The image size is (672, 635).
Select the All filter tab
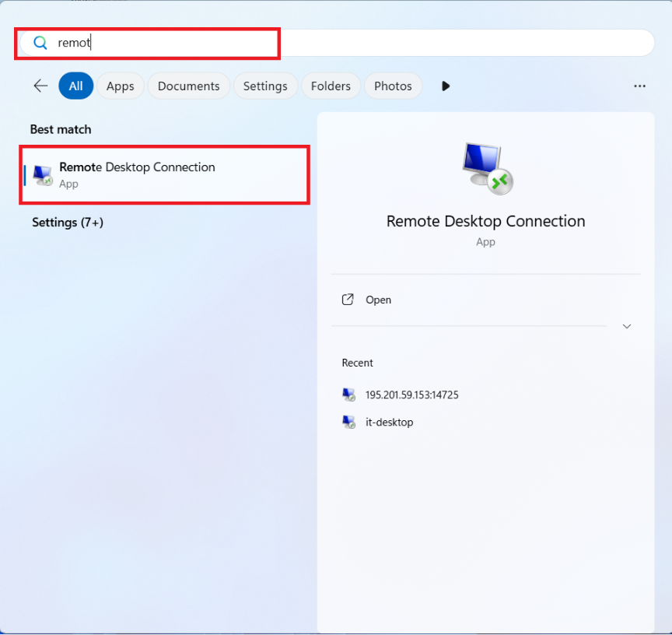75,86
